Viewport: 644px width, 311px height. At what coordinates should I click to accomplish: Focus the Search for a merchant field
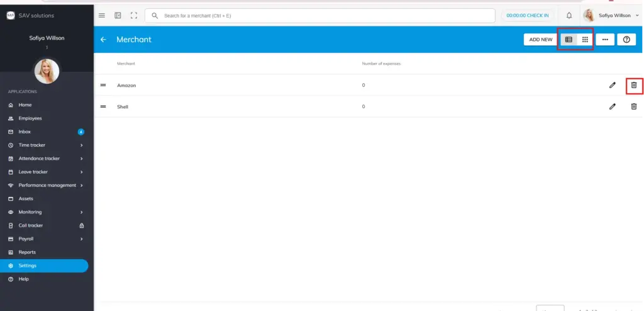tap(320, 16)
